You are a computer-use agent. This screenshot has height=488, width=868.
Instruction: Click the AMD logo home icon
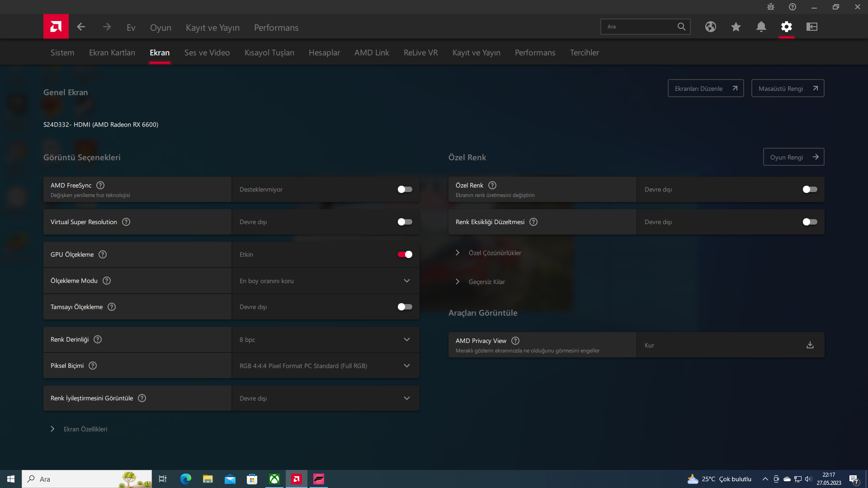pyautogui.click(x=56, y=27)
